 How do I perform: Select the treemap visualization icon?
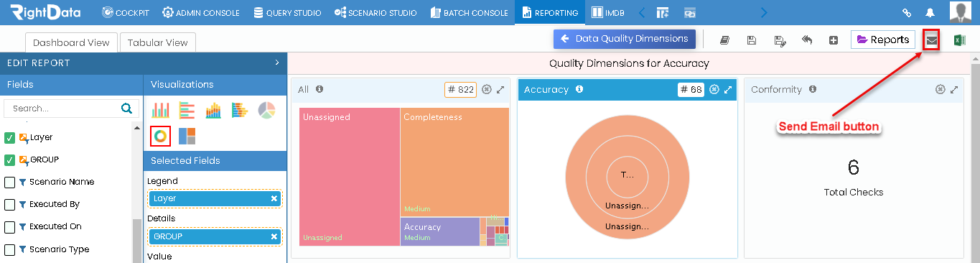[x=187, y=135]
